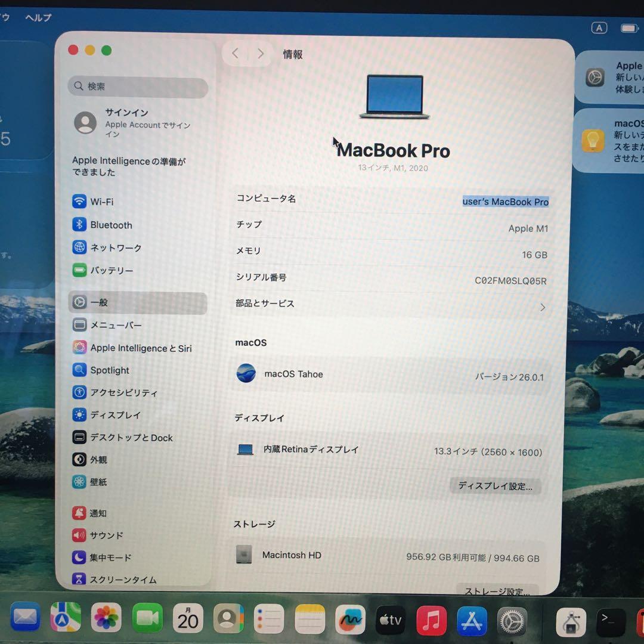Click the forward navigation arrow
644x644 pixels.
click(261, 53)
